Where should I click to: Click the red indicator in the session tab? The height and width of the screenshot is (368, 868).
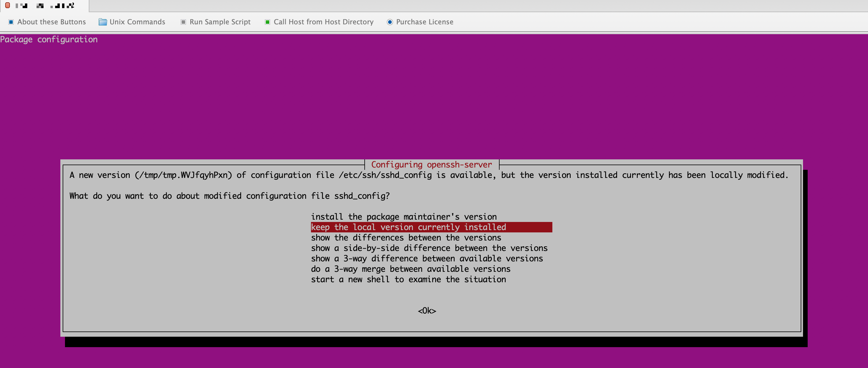(8, 6)
